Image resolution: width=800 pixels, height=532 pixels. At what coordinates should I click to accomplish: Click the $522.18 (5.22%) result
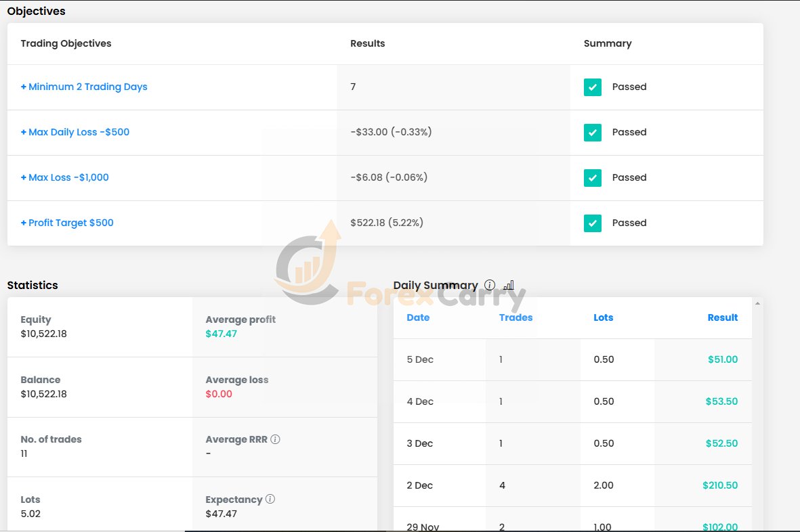click(387, 223)
